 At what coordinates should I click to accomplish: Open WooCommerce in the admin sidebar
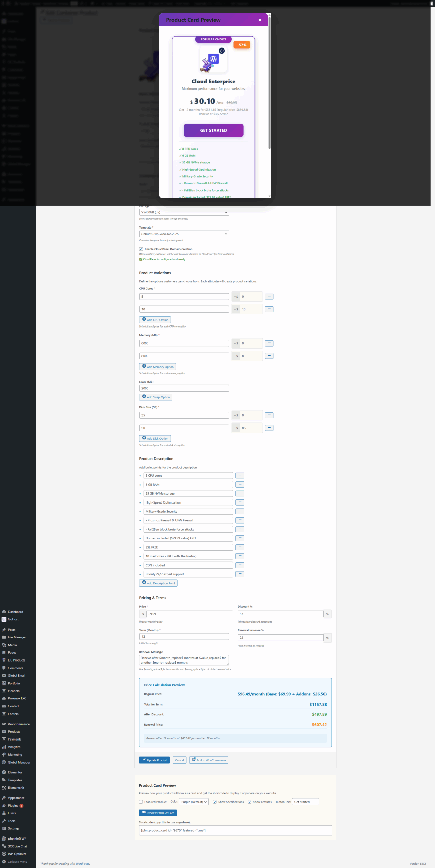tap(19, 724)
